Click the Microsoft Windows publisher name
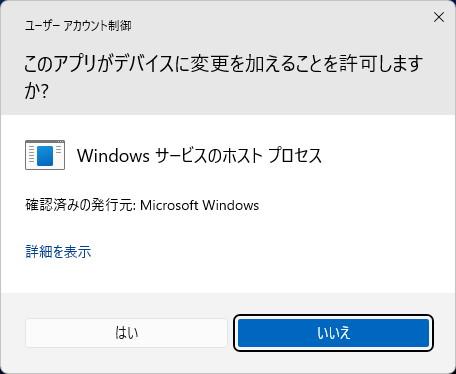This screenshot has height=374, width=456. 199,205
